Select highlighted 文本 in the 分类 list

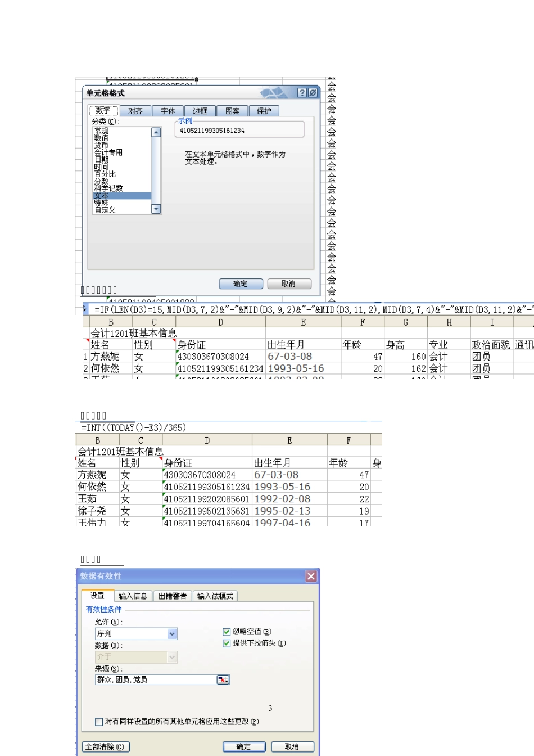[122, 196]
